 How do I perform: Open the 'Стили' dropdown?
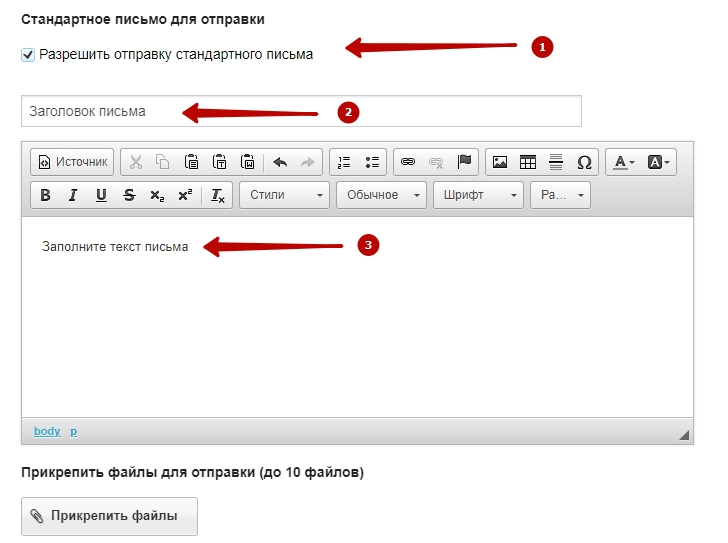tap(284, 195)
